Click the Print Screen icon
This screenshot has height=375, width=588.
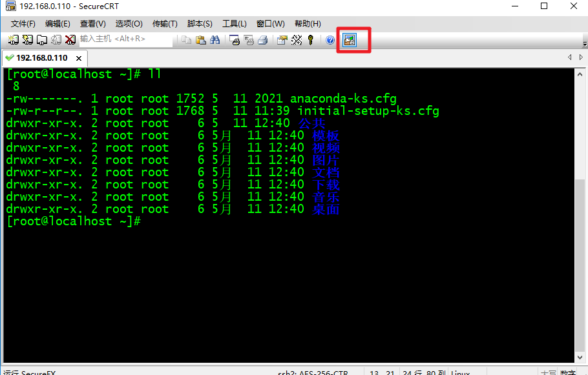tap(235, 40)
